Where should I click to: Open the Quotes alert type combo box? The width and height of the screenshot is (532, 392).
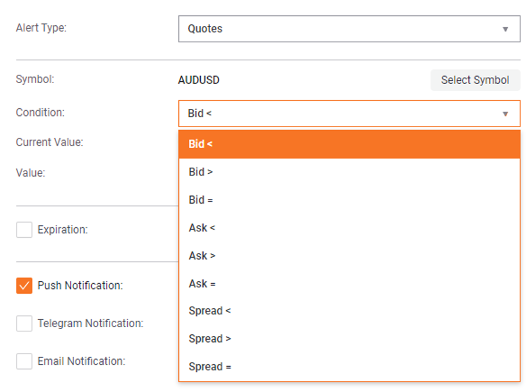tap(349, 29)
